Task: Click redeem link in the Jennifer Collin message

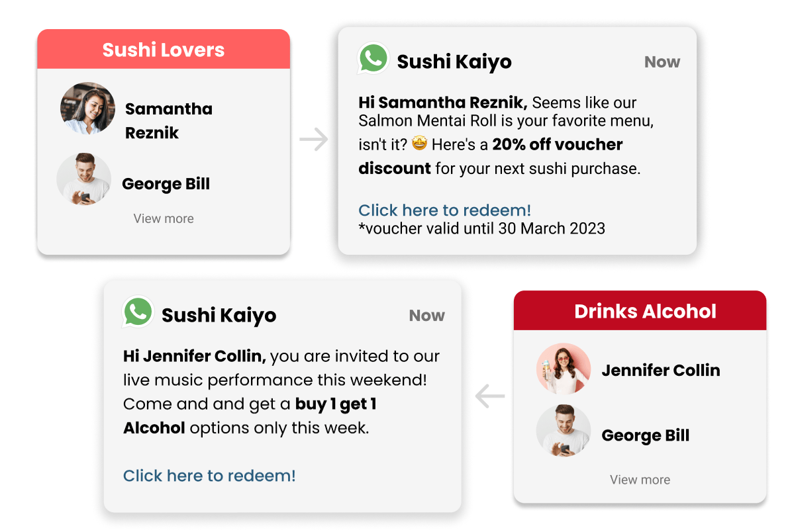Action: click(209, 476)
